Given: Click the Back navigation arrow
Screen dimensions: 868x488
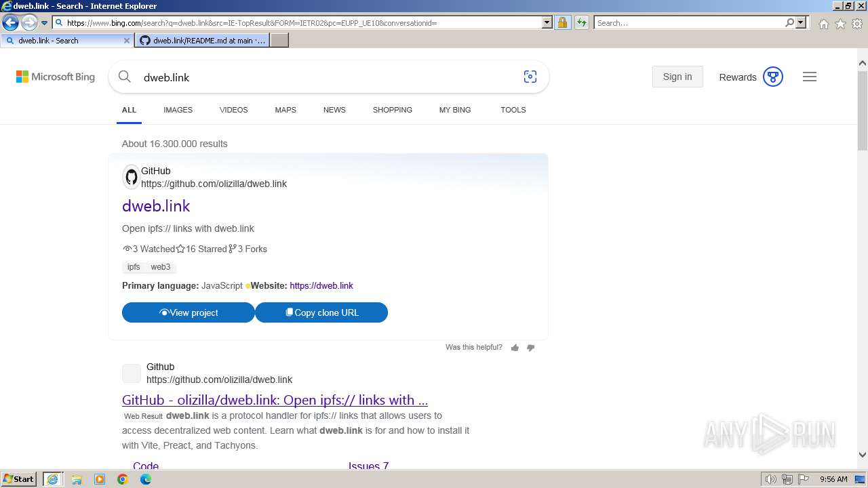Looking at the screenshot, I should pyautogui.click(x=10, y=23).
